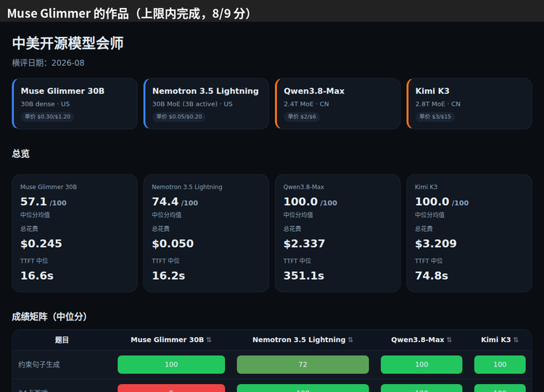
Task: Click the 351.1s TTFT value
Action: pyautogui.click(x=304, y=276)
